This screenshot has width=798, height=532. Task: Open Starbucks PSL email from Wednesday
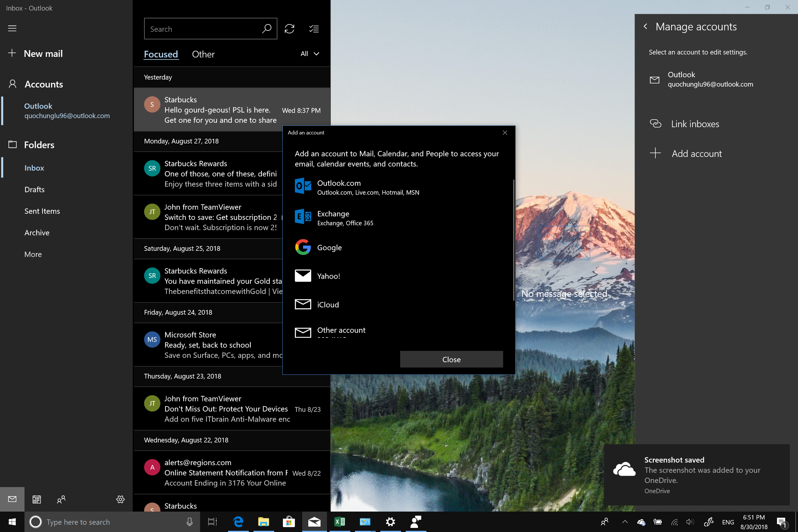click(x=232, y=110)
